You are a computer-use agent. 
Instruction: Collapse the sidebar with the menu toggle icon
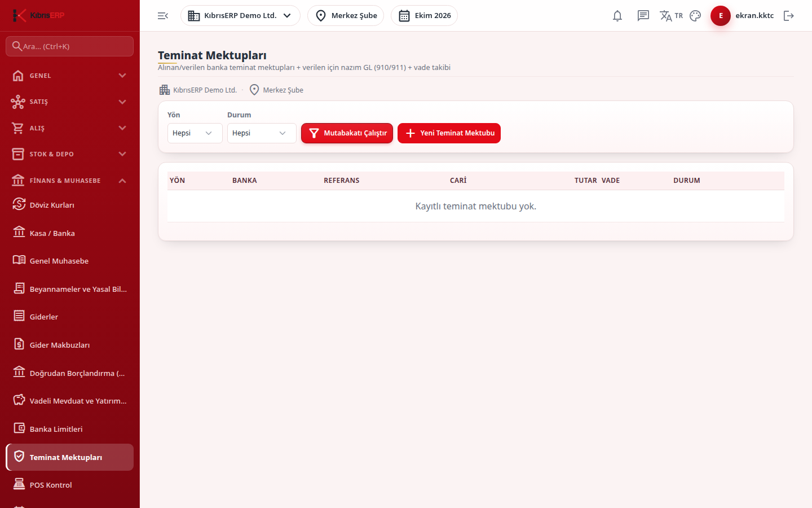click(163, 16)
